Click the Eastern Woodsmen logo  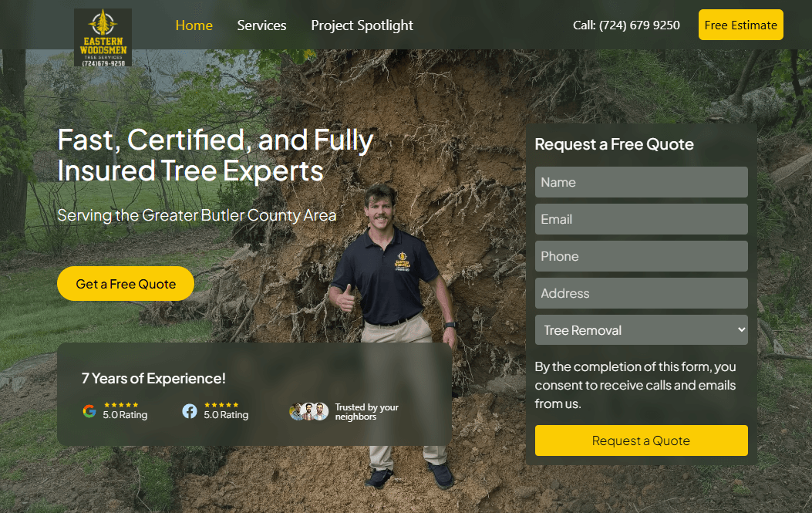(x=103, y=36)
